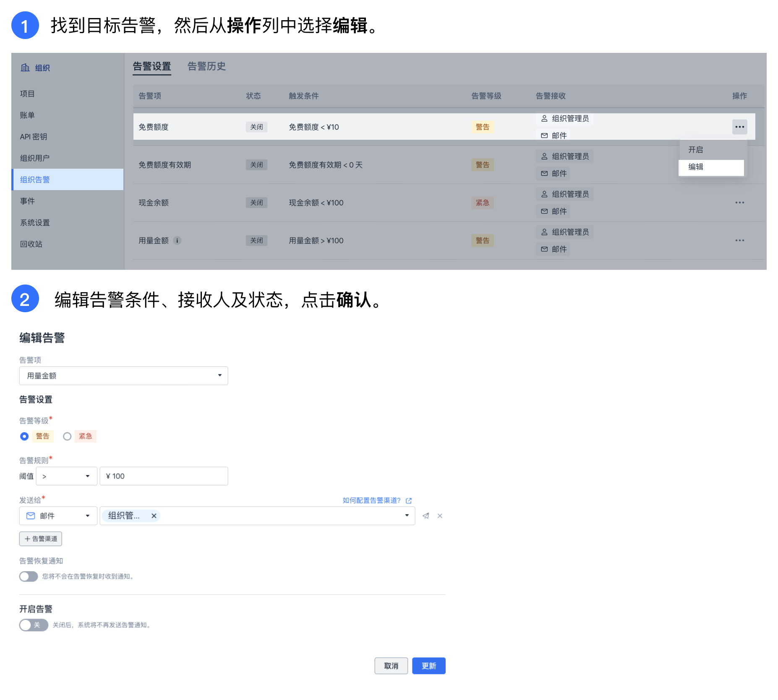Click the 触发条件 column header
This screenshot has width=778, height=700.
pos(304,96)
